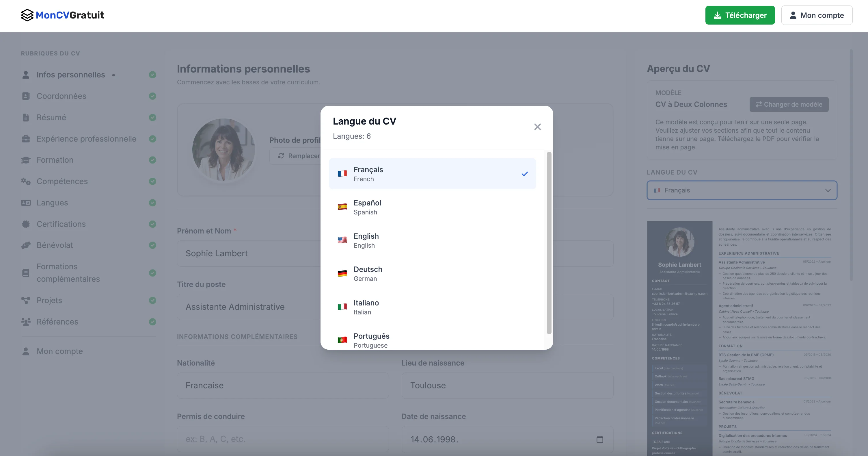Screen dimensions: 868x456
Task: Click the Formation graduation cap icon
Action: [26, 160]
